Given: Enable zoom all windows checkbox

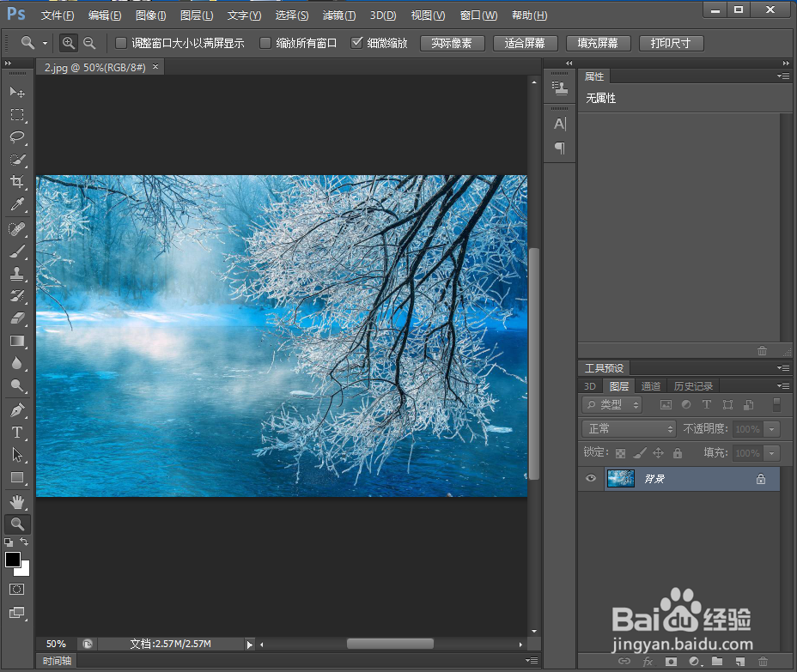Looking at the screenshot, I should click(265, 43).
